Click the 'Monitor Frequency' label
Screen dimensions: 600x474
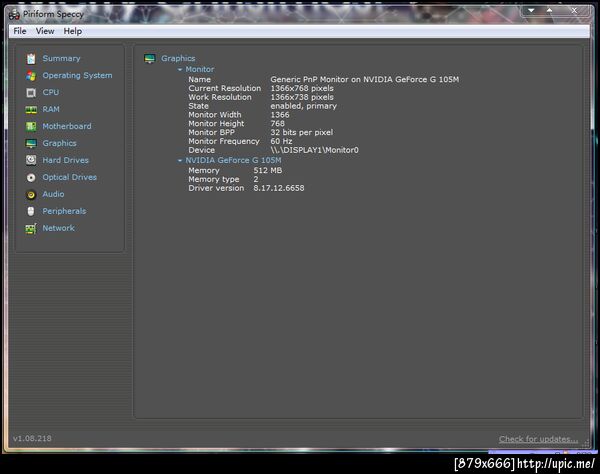coord(224,141)
